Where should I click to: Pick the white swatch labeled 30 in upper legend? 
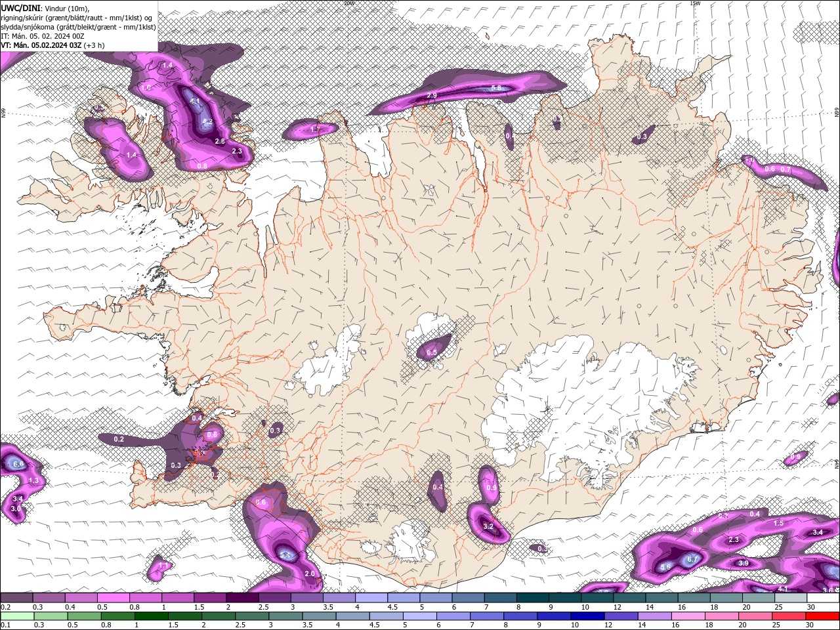pos(823,598)
